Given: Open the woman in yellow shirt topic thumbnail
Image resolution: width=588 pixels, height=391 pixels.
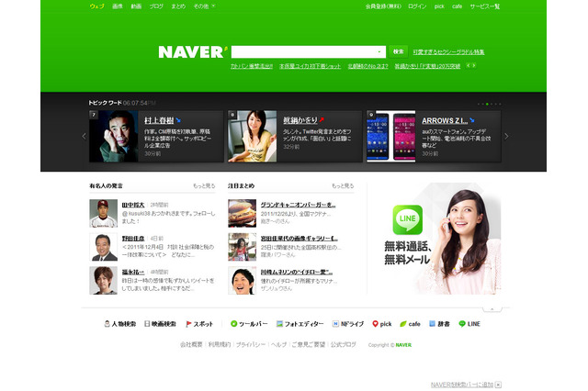Looking at the screenshot, I should point(253,137).
